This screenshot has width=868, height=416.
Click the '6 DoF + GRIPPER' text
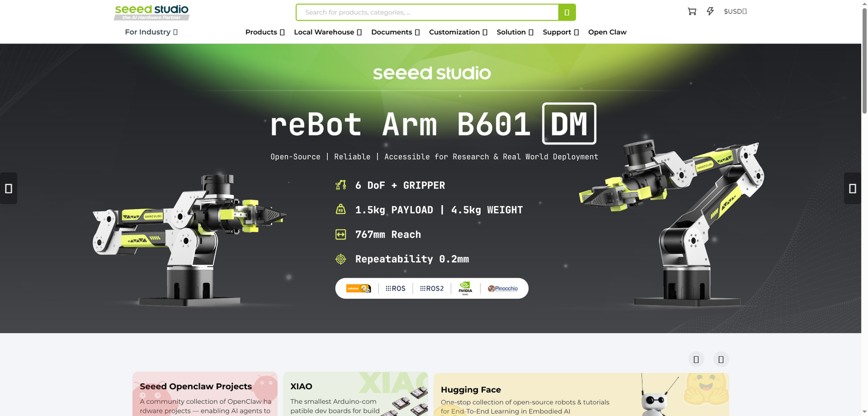(x=400, y=185)
